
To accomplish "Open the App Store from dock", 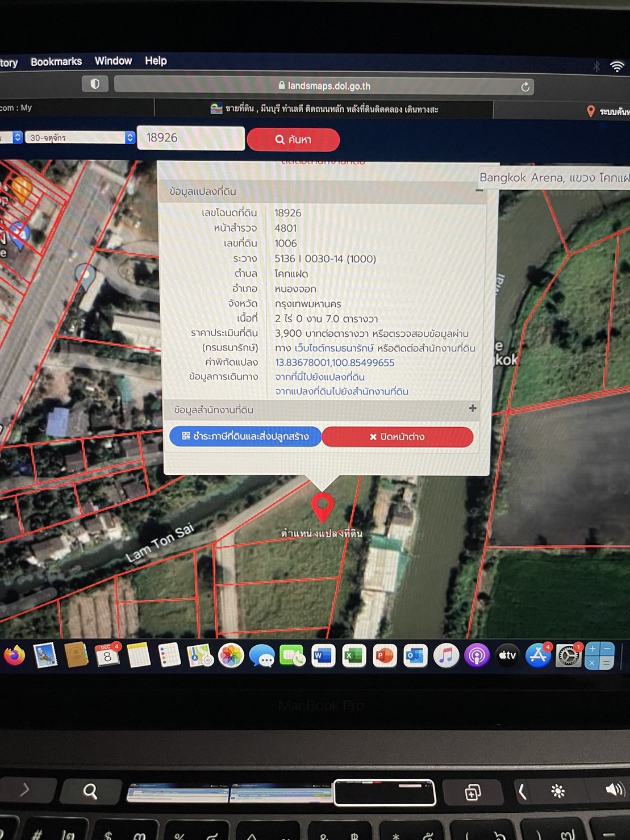I will pyautogui.click(x=537, y=656).
